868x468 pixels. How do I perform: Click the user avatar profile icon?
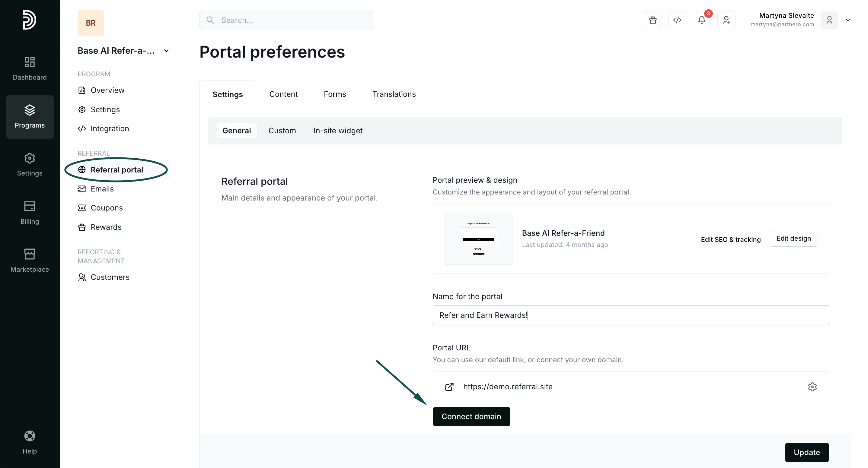[x=829, y=20]
